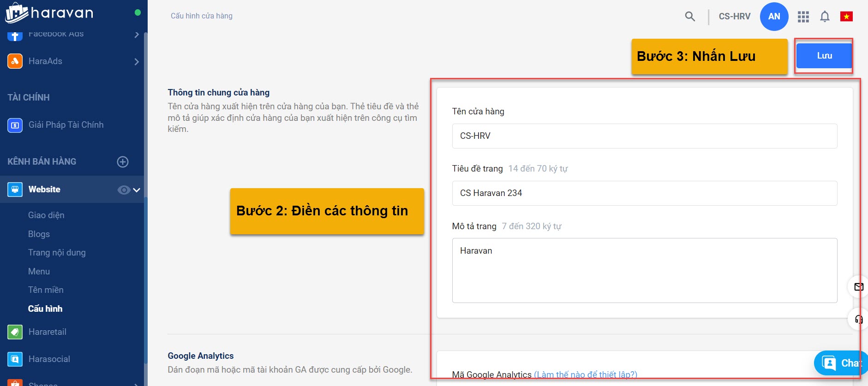The width and height of the screenshot is (868, 386).
Task: Click the TÀI CHÍNH section label
Action: click(x=29, y=97)
